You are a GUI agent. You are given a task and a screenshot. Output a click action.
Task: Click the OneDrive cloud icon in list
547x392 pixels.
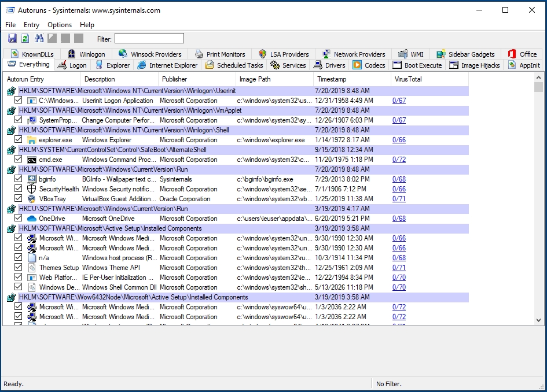pyautogui.click(x=32, y=219)
